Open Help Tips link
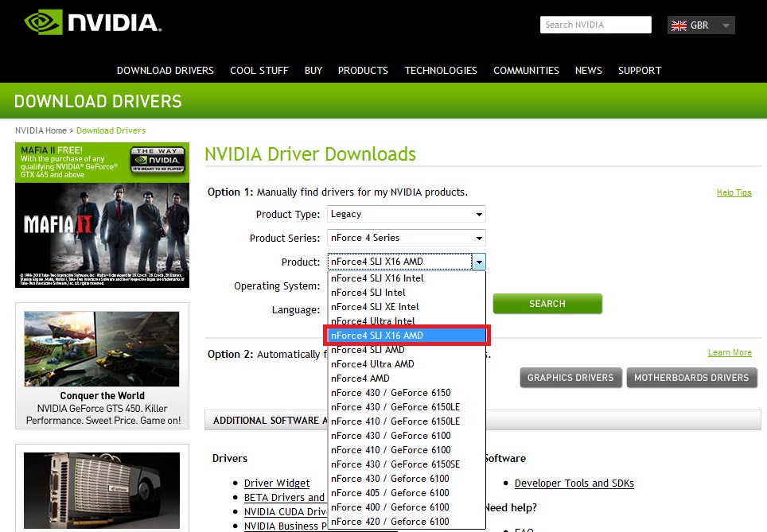This screenshot has width=767, height=532. point(734,192)
